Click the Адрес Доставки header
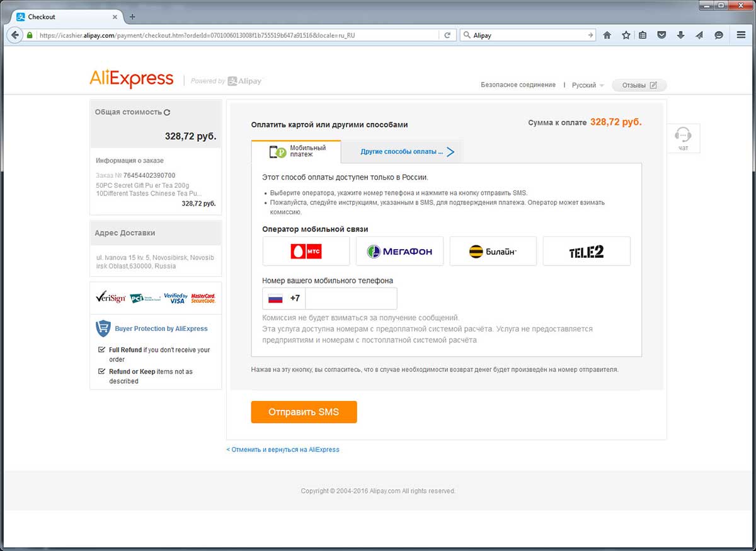Image resolution: width=756 pixels, height=551 pixels. 125,233
